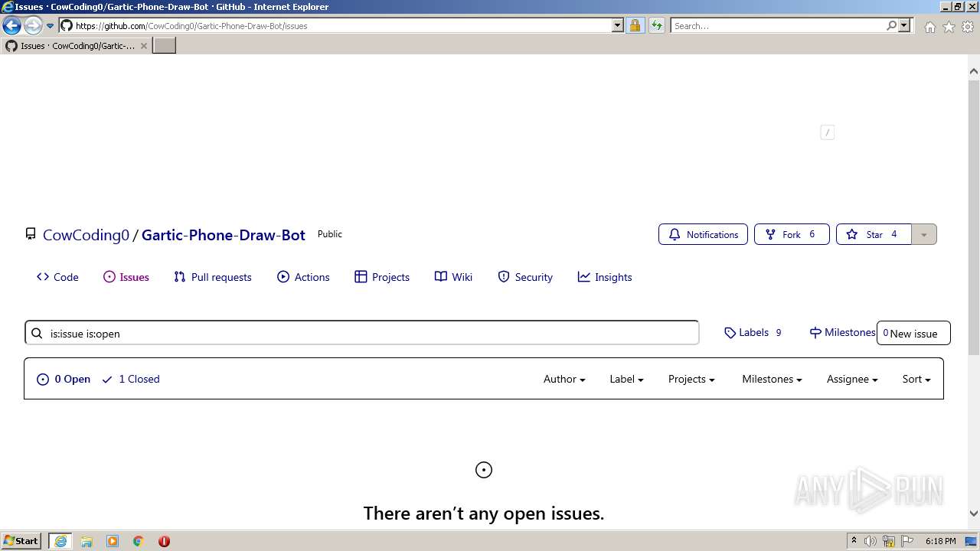The height and width of the screenshot is (551, 980).
Task: Click the Action Center flag tray icon
Action: pos(907,541)
